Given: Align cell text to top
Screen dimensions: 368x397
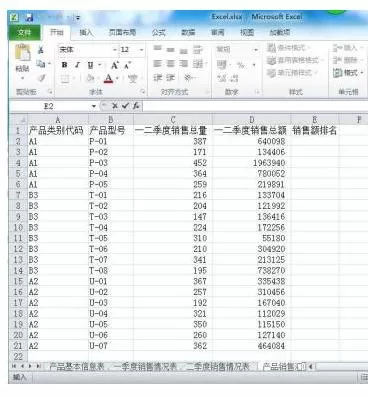Looking at the screenshot, I should coord(157,49).
